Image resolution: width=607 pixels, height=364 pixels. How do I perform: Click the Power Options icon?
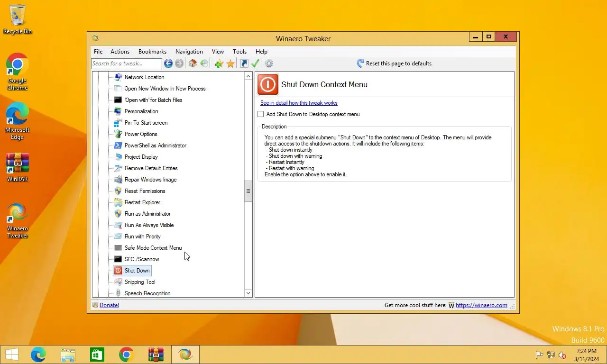(118, 134)
